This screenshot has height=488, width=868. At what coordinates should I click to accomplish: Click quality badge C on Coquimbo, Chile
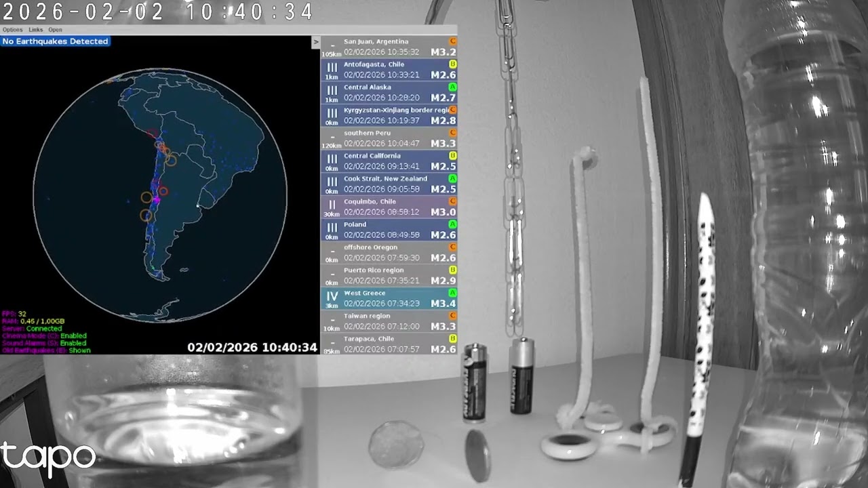[453, 201]
